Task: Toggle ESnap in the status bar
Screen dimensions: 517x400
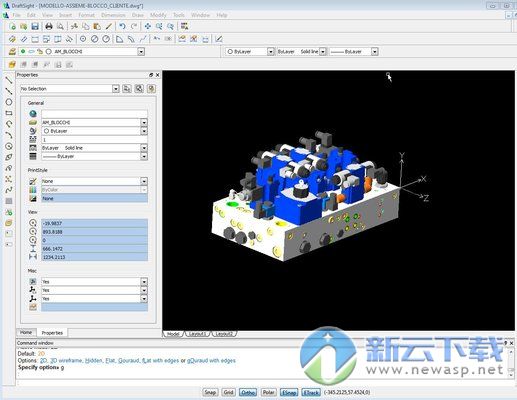Action: (289, 392)
